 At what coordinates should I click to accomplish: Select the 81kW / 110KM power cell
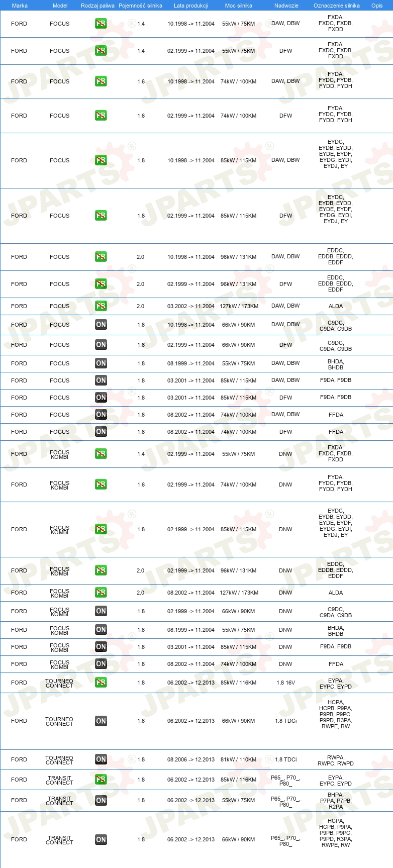click(239, 759)
